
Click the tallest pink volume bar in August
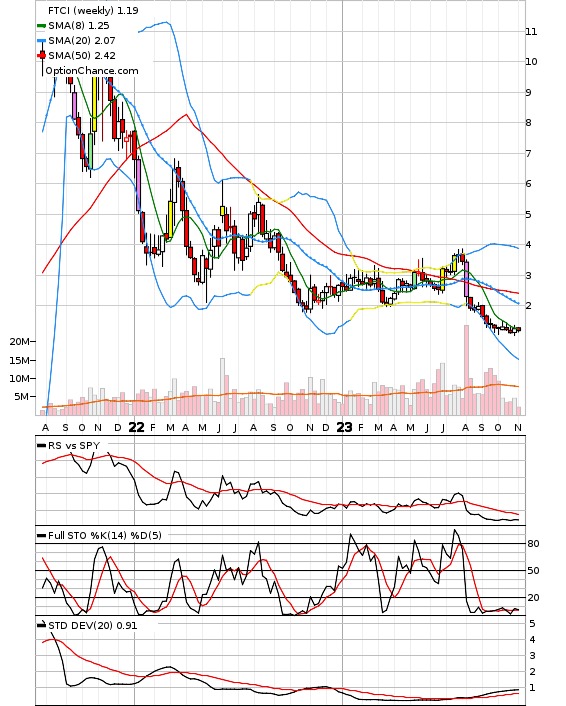[466, 370]
